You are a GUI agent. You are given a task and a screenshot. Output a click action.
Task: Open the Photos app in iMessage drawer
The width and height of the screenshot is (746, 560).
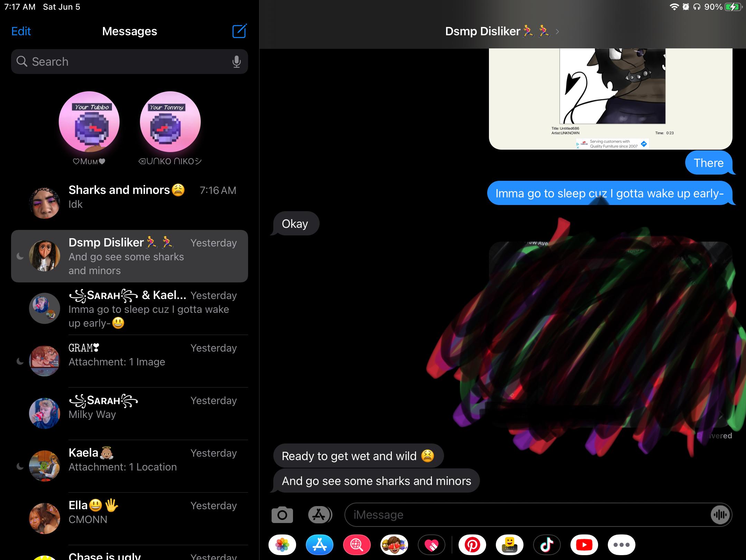[x=282, y=545]
